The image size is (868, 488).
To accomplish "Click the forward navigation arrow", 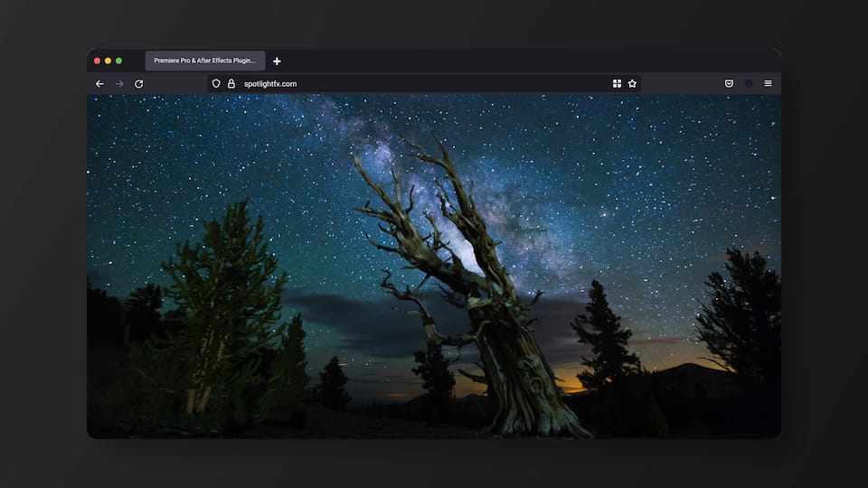I will [x=119, y=83].
